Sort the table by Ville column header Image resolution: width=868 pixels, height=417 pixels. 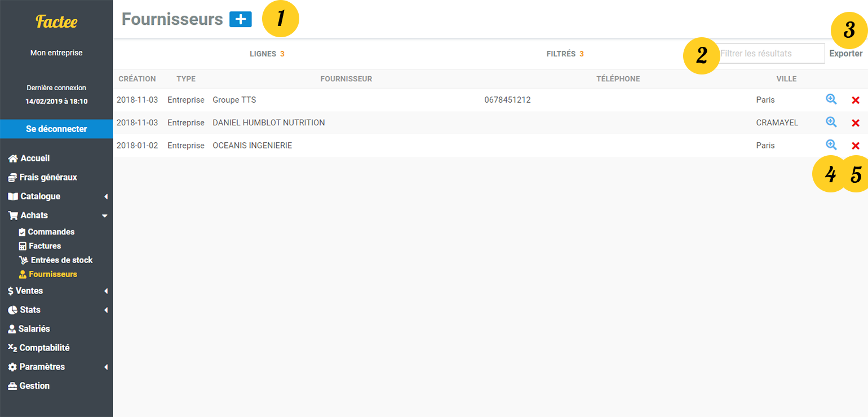(786, 79)
